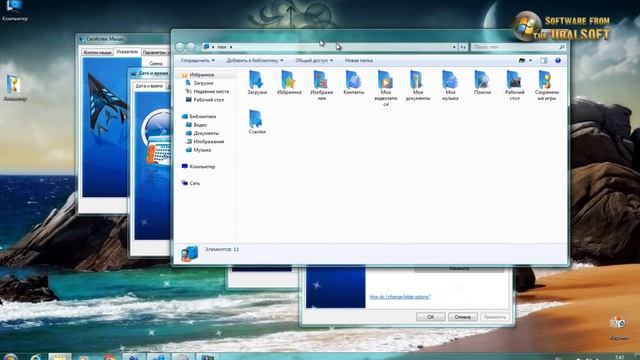Select Загрузки in the navigation pane

[203, 83]
